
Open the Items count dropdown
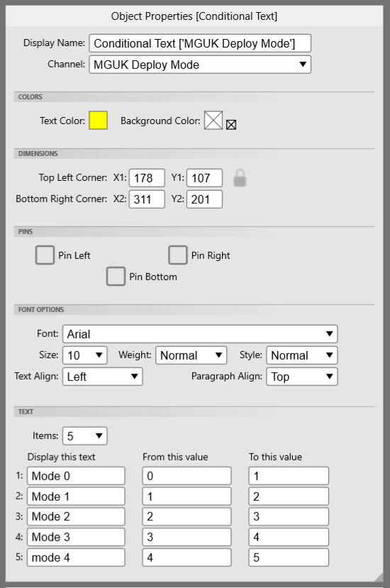pyautogui.click(x=85, y=436)
